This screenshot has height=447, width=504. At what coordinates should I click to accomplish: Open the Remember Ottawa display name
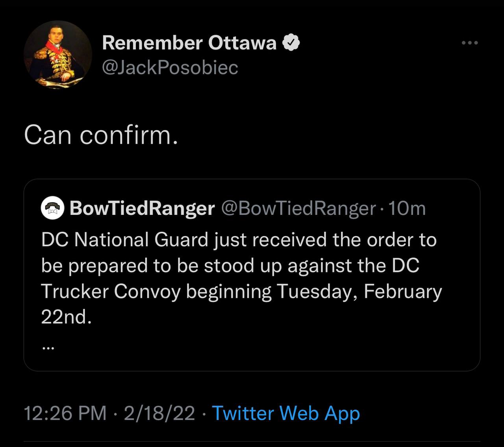(x=189, y=42)
